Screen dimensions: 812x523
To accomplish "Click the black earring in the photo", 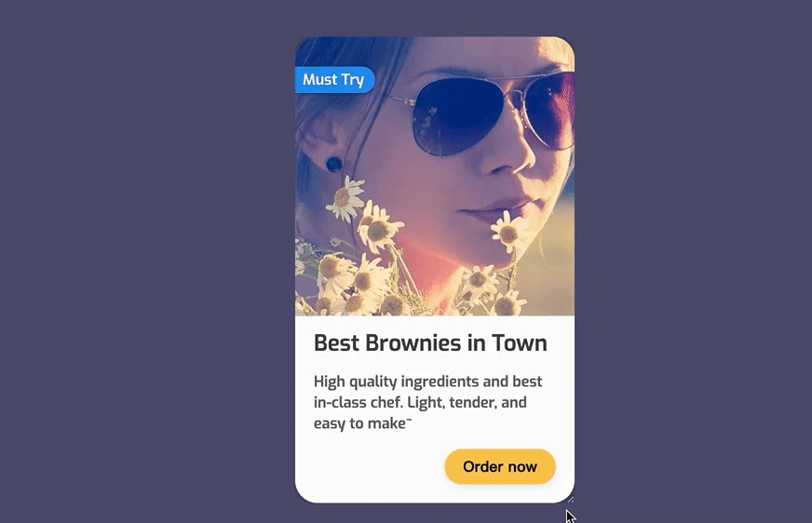I will click(x=334, y=164).
